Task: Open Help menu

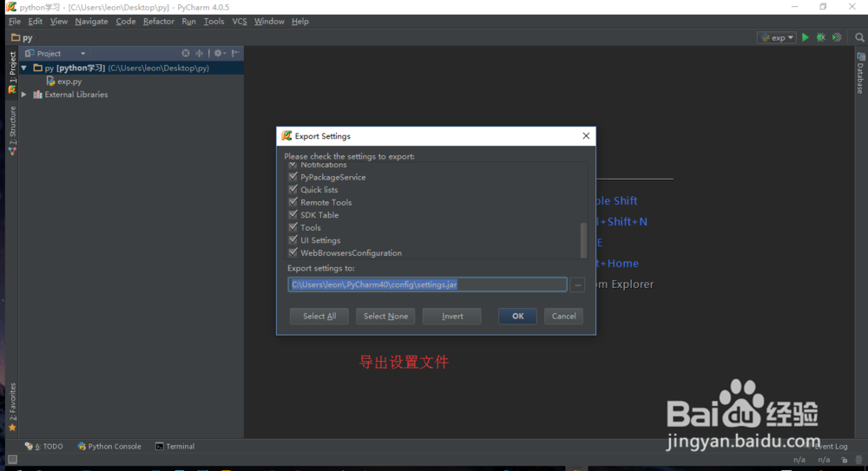Action: click(300, 21)
